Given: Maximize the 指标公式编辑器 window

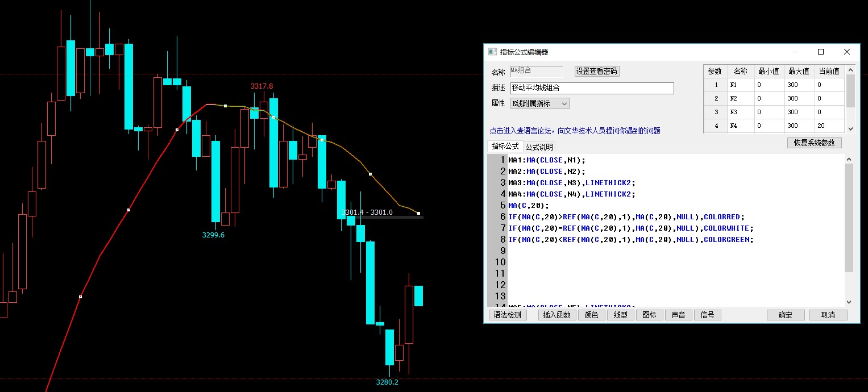Looking at the screenshot, I should (x=821, y=52).
